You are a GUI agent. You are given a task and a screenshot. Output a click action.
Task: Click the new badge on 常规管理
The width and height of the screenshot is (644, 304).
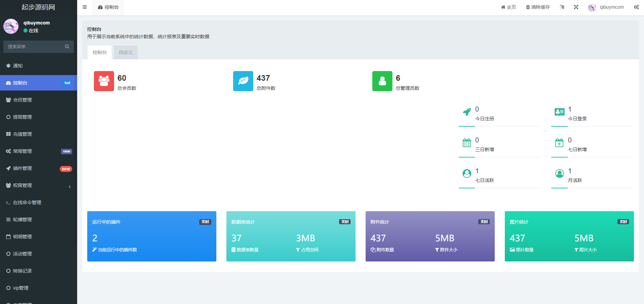[66, 151]
